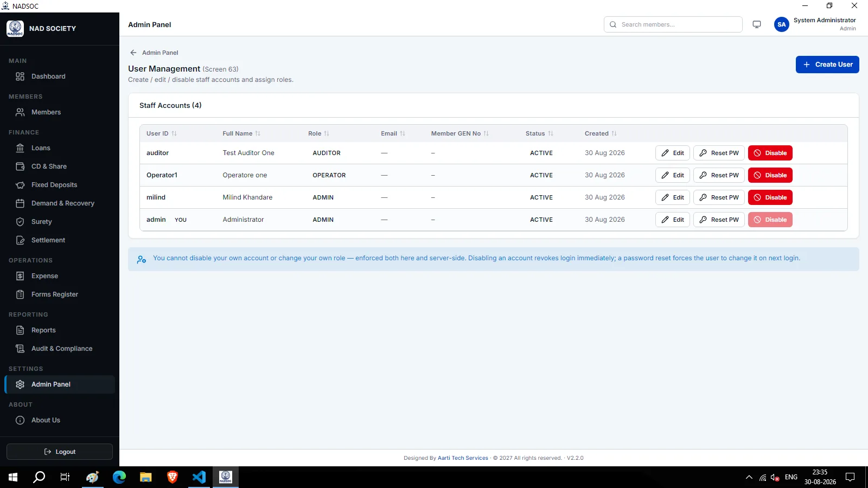Sort table by Role column
Image resolution: width=868 pixels, height=488 pixels.
(318, 133)
